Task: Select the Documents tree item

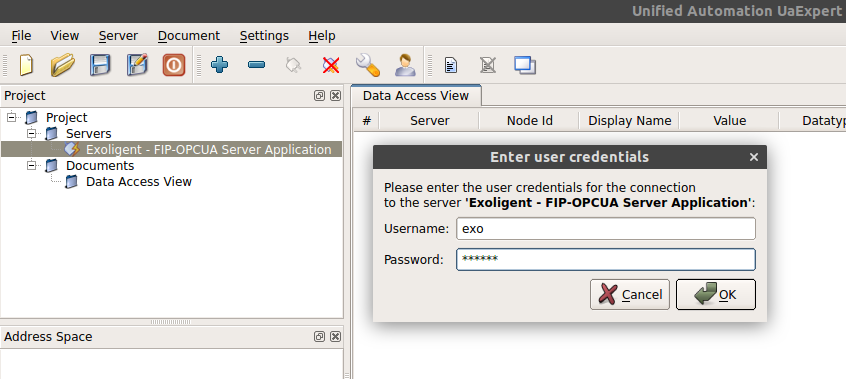Action: 100,165
